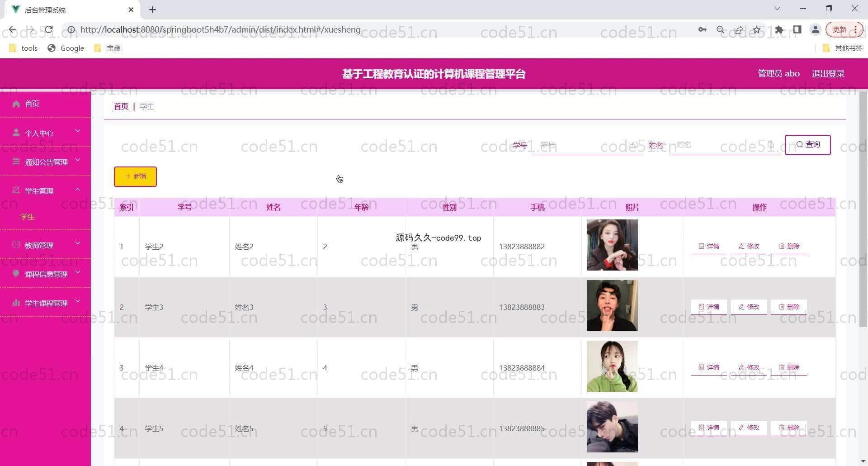The height and width of the screenshot is (466, 868).
Task: Click the 查询 search button
Action: coord(807,145)
